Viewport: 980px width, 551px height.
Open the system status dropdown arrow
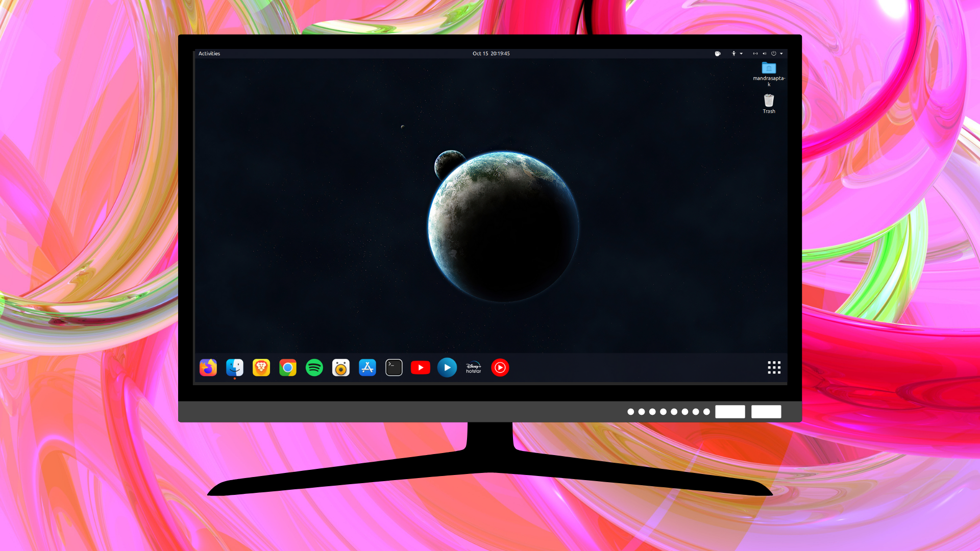781,54
